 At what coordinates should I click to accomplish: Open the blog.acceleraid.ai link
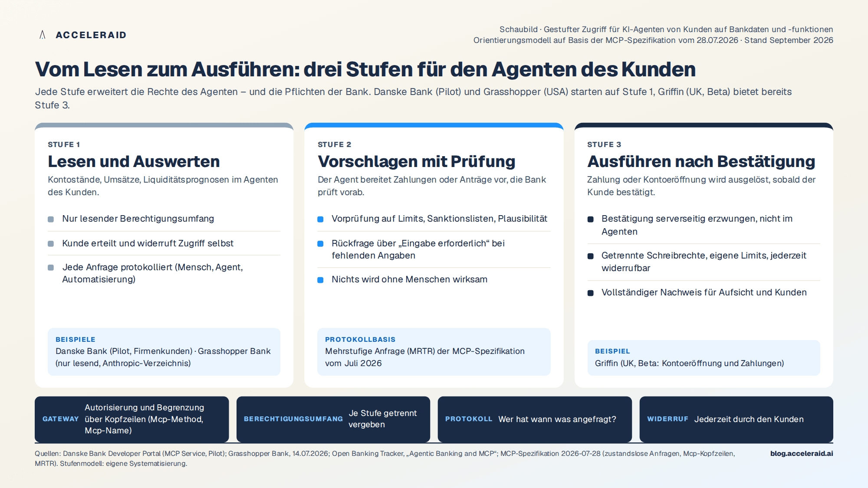point(802,453)
